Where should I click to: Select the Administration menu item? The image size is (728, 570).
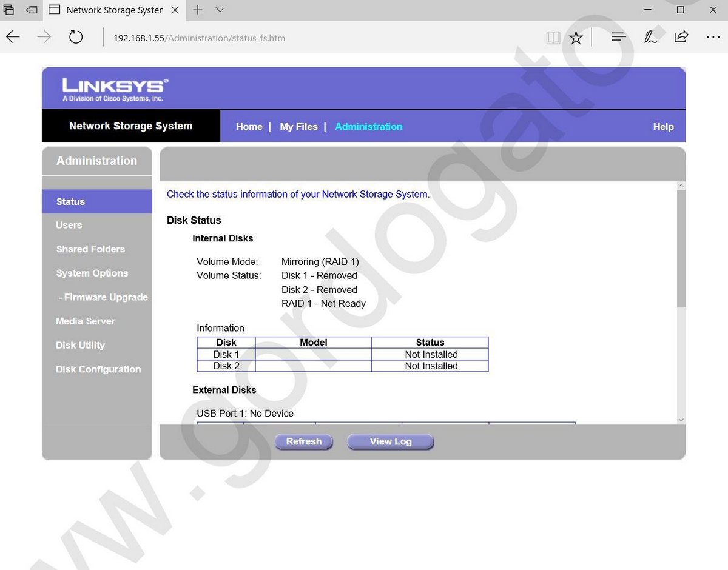click(368, 127)
